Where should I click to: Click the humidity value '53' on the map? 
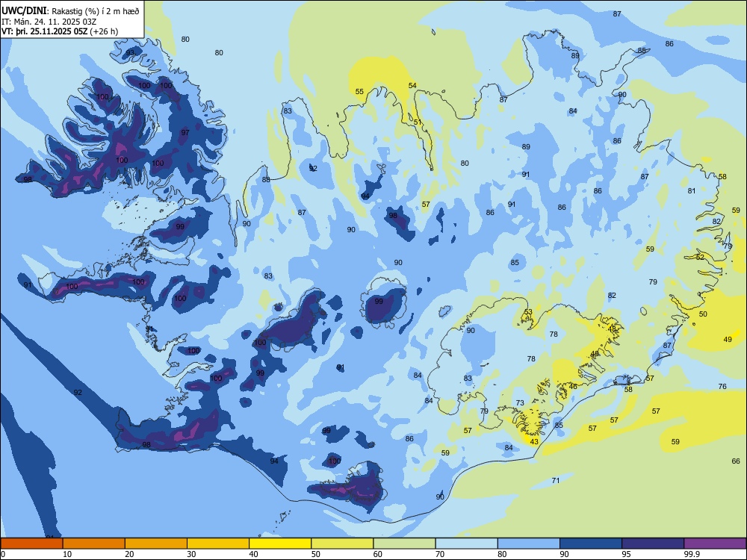tap(528, 312)
